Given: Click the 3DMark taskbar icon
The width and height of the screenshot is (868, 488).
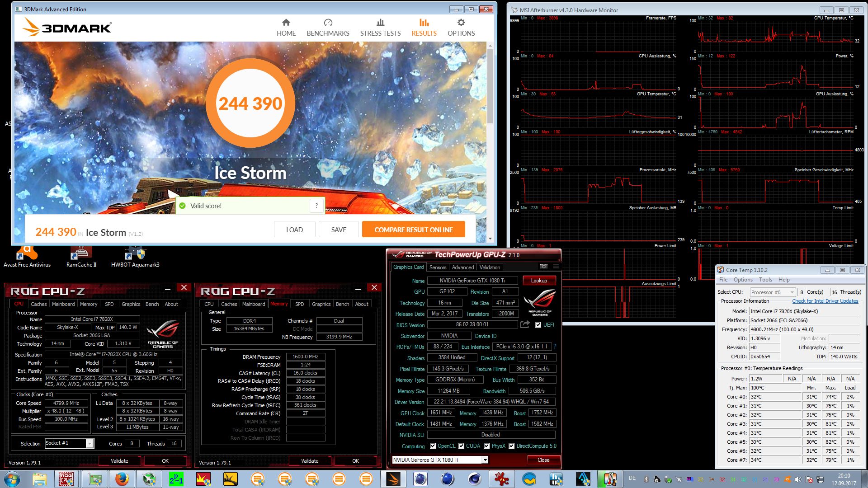Looking at the screenshot, I should coord(393,479).
